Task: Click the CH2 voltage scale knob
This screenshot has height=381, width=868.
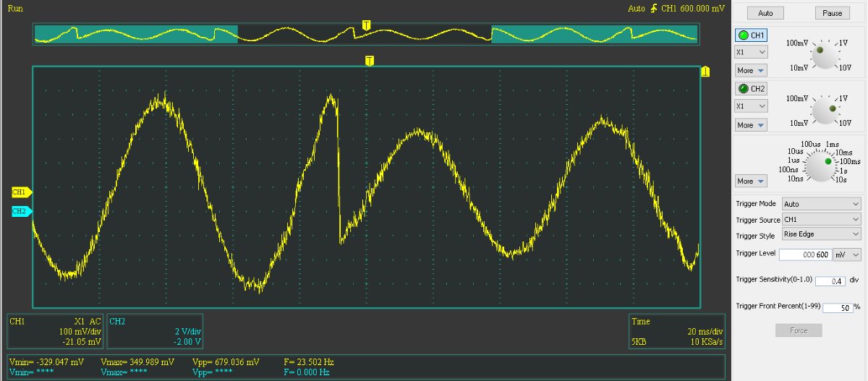Action: click(822, 110)
